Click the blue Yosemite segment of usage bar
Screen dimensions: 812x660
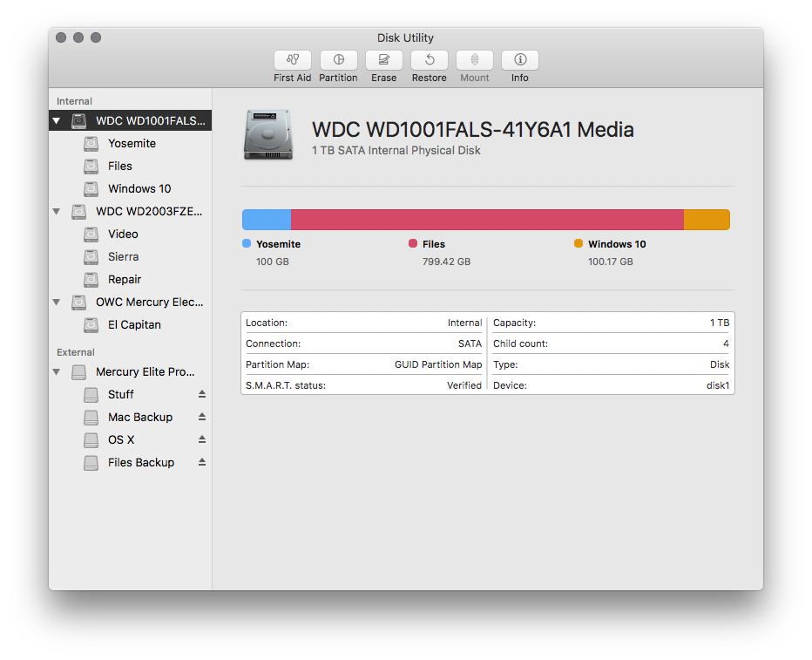[267, 220]
